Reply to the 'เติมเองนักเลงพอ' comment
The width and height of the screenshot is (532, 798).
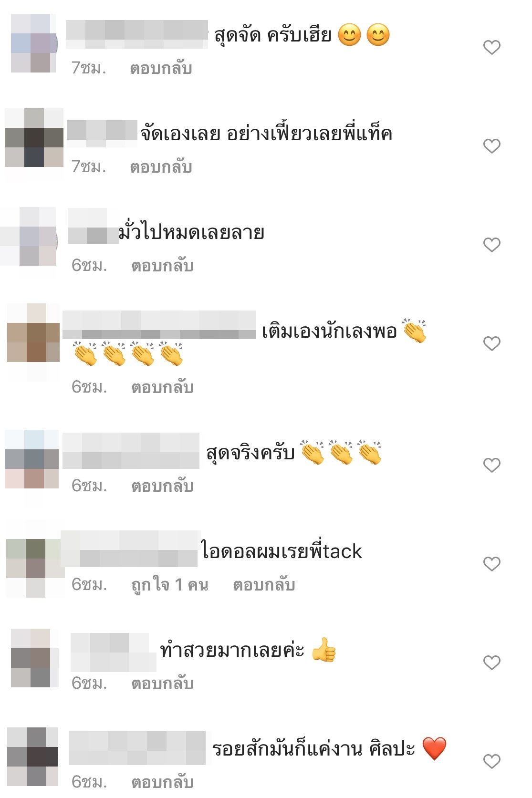pos(162,387)
